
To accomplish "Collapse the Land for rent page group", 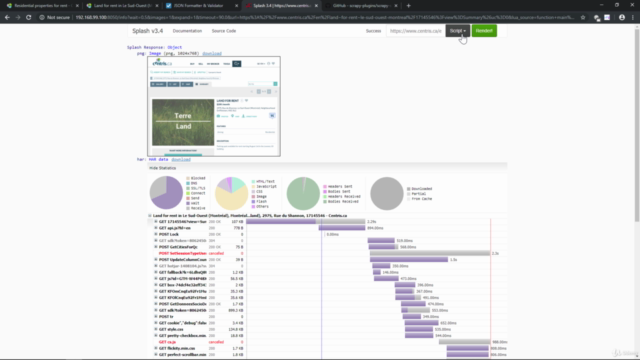I will pyautogui.click(x=150, y=216).
